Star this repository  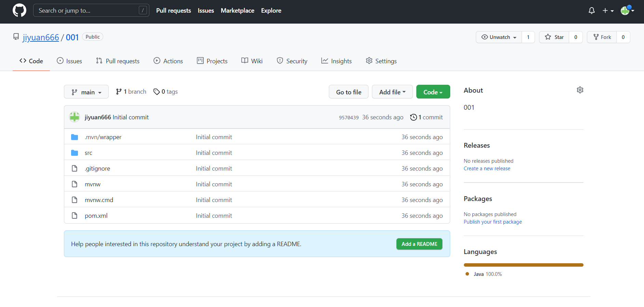coord(554,37)
